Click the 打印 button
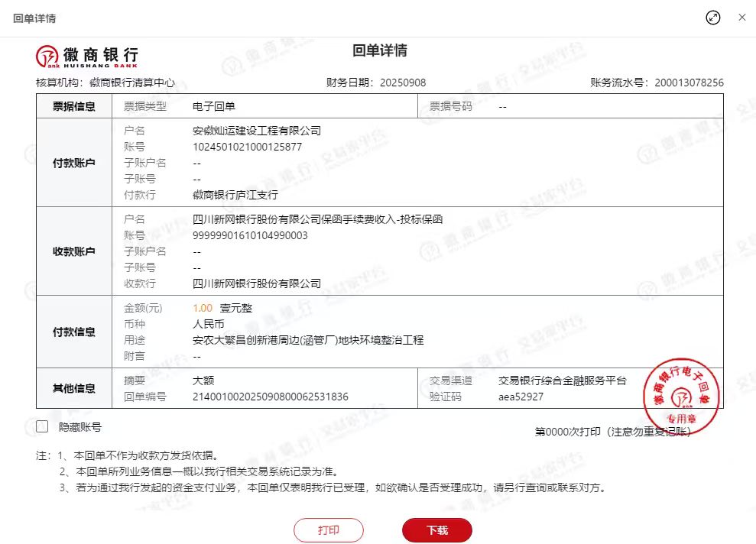 coord(329,530)
